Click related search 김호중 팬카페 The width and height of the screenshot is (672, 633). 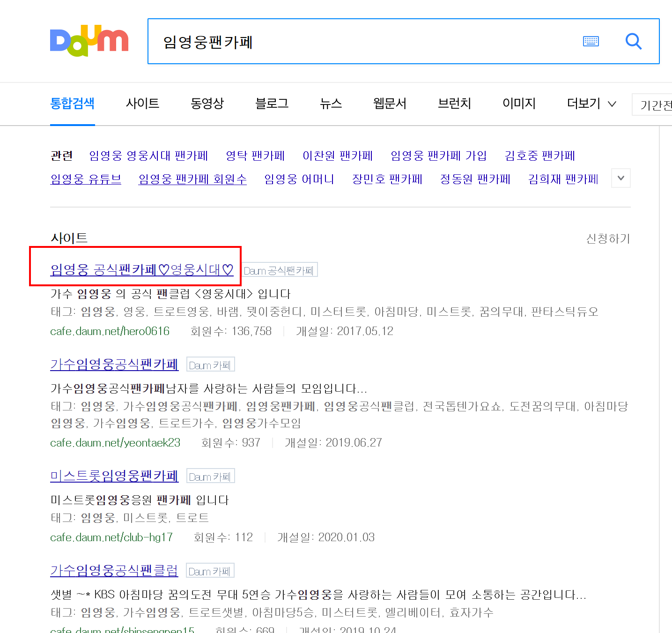tap(540, 156)
